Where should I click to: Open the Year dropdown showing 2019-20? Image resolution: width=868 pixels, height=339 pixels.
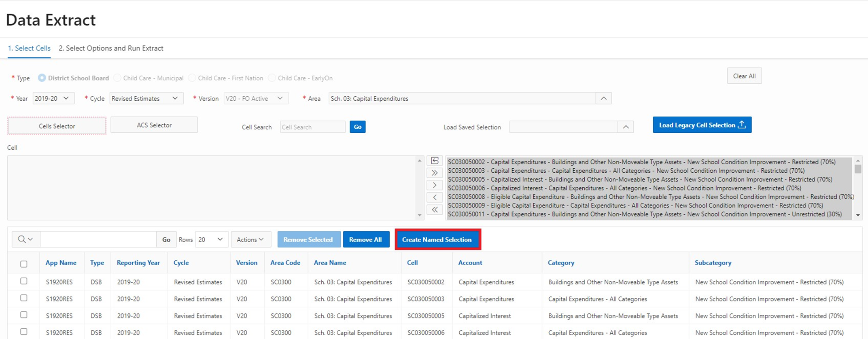(x=51, y=98)
